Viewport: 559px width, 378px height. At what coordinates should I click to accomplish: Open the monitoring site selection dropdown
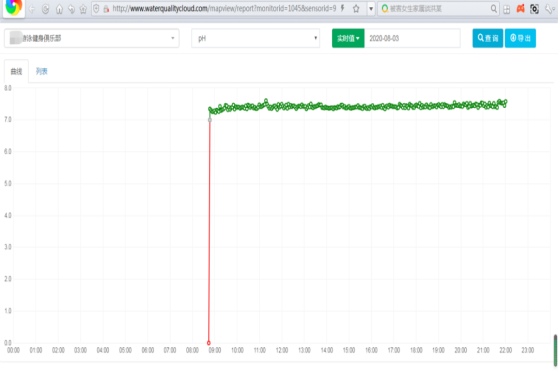pos(92,38)
